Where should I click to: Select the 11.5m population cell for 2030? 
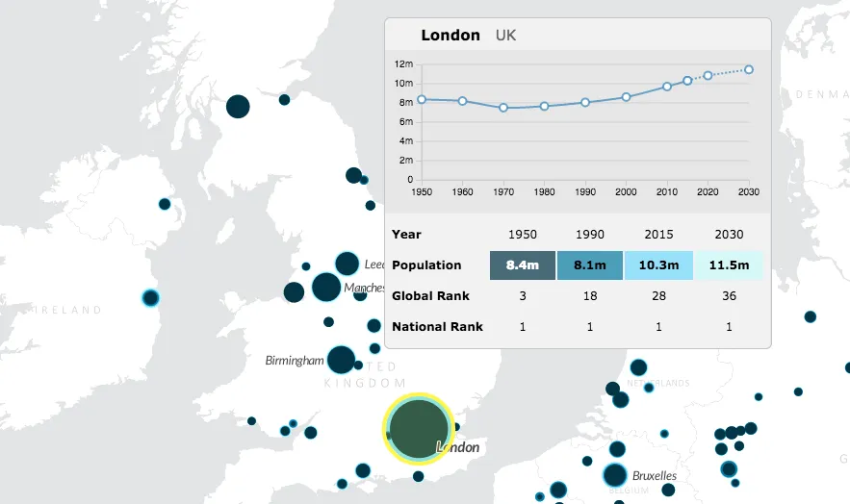(729, 265)
